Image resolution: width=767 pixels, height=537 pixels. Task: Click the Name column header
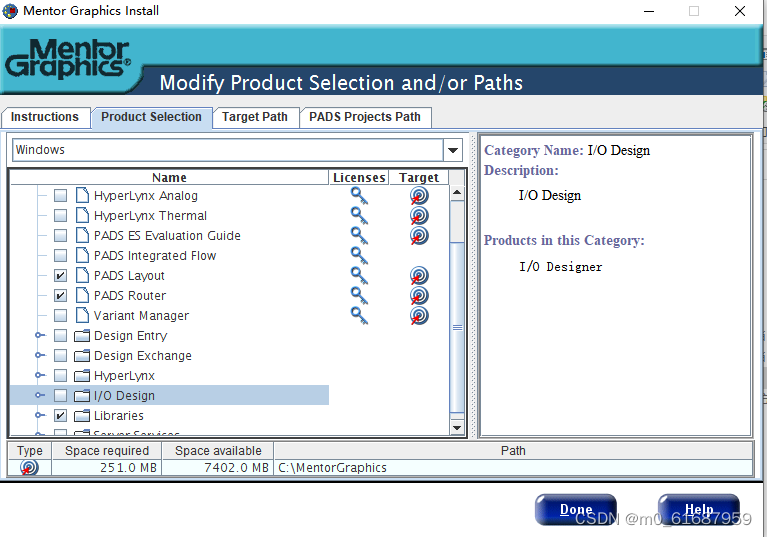169,177
